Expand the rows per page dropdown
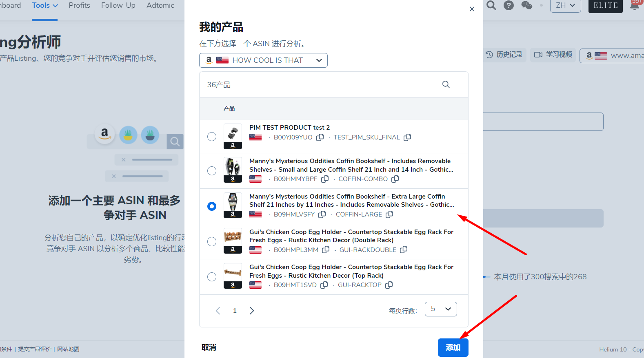The height and width of the screenshot is (358, 644). [440, 309]
